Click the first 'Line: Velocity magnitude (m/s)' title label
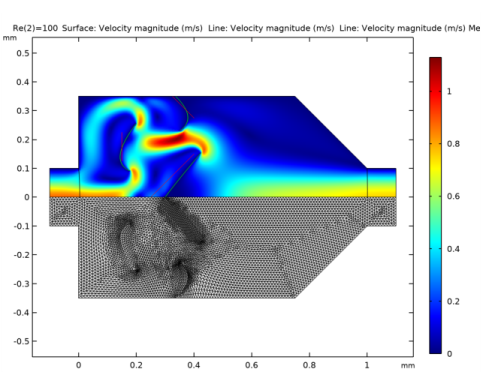Viewport: 483px width, 375px height. coord(271,28)
